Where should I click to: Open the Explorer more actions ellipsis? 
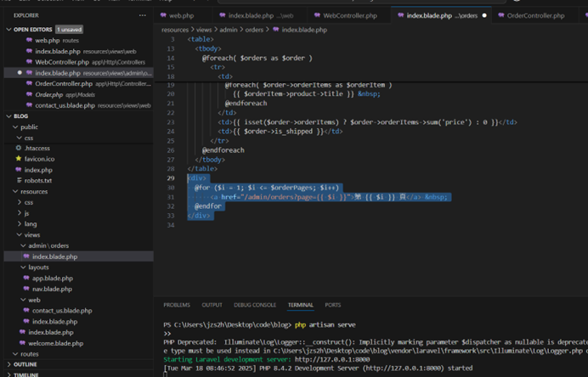[x=143, y=15]
